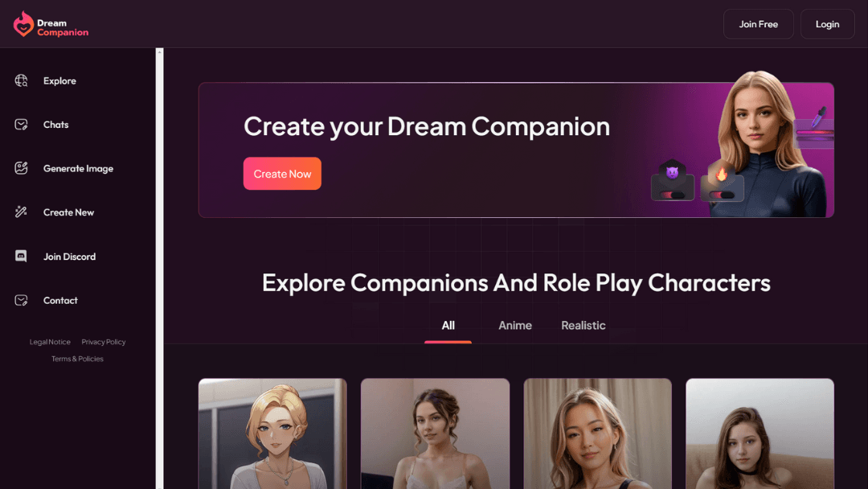Switch to the Realistic tab
Viewport: 868px width, 489px height.
tap(583, 326)
